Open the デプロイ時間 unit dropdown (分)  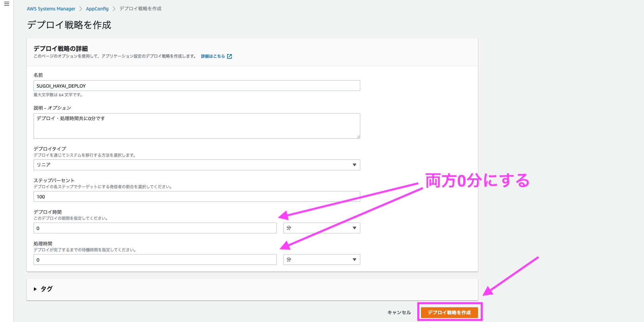pos(321,228)
